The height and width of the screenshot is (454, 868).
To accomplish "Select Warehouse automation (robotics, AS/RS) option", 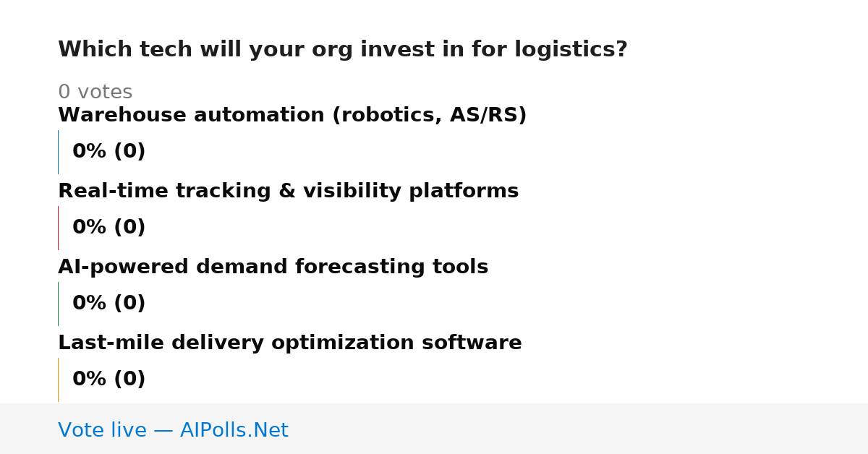I will point(292,115).
